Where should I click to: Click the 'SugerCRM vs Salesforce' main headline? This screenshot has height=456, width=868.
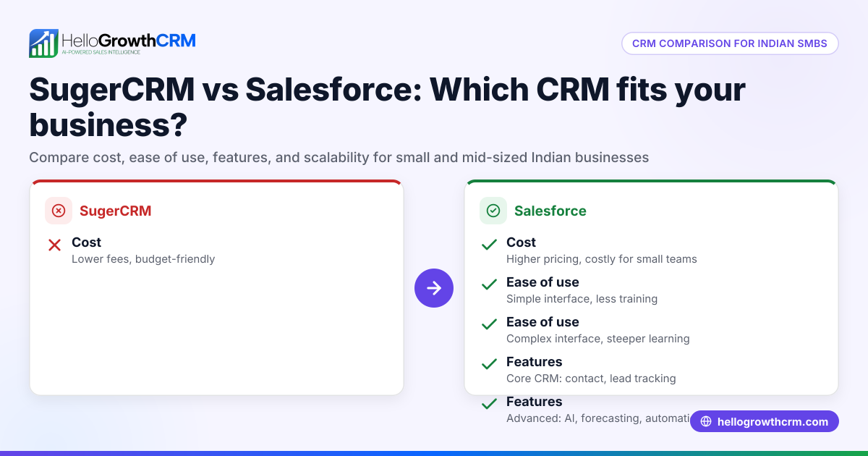tap(387, 107)
